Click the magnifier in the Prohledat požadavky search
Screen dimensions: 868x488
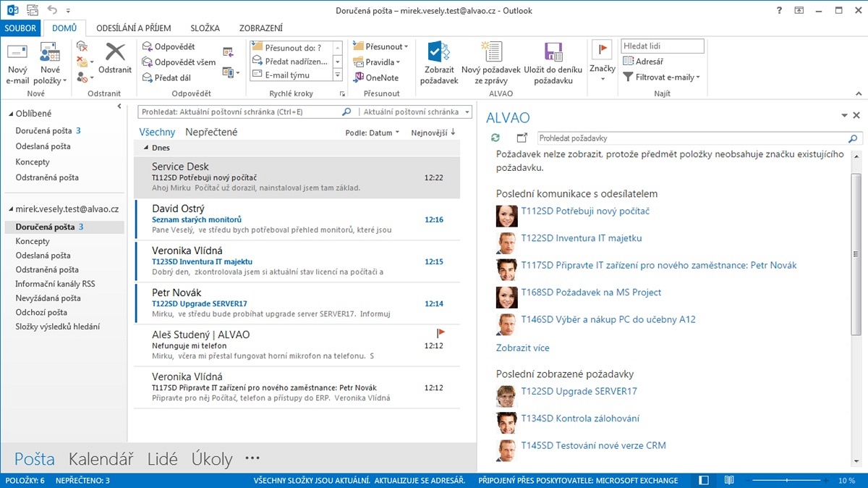tap(853, 138)
